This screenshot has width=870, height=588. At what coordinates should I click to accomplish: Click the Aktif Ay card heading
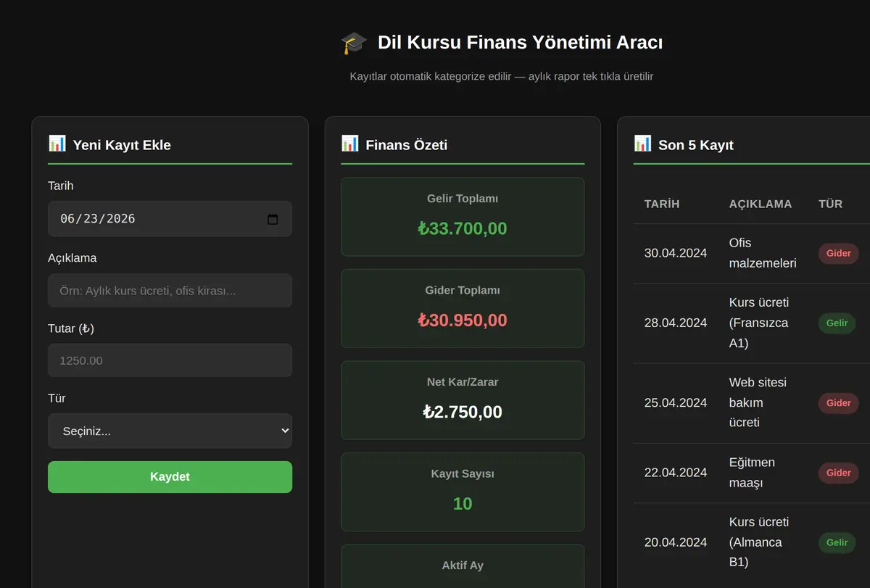(463, 566)
